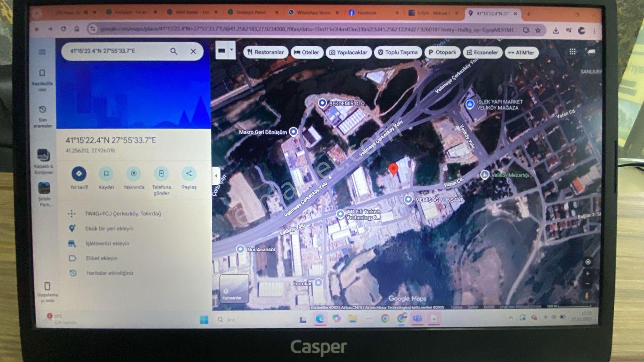Open dropdown arrow beside map box
644x362 pixels.
231,50
